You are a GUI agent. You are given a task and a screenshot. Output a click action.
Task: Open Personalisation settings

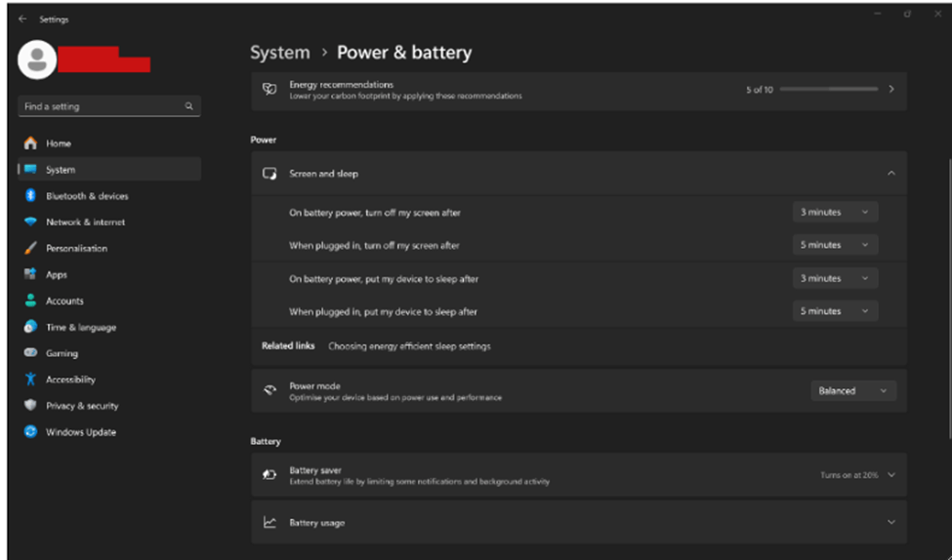tap(109, 248)
